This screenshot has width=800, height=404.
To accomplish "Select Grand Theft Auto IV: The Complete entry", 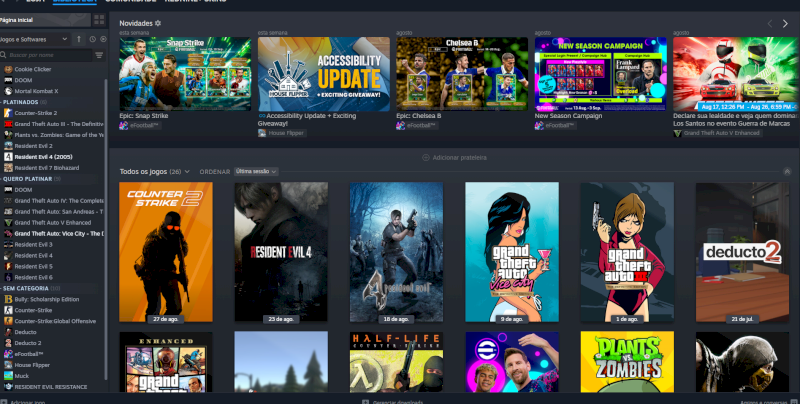I will 52,201.
